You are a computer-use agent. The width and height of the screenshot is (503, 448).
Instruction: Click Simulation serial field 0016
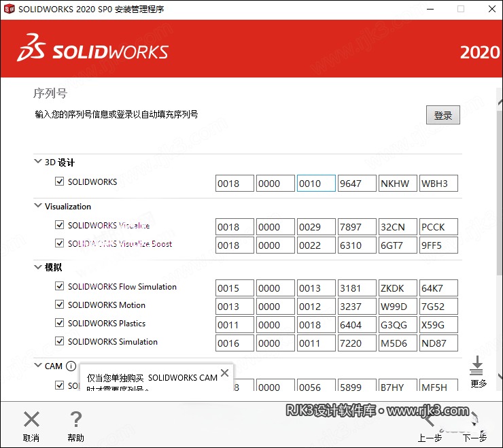click(x=235, y=343)
